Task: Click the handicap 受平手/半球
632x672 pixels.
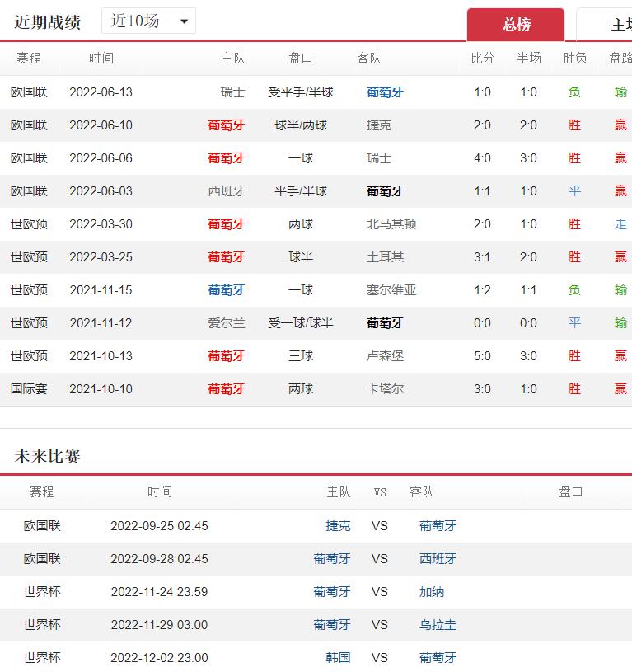Action: (301, 92)
